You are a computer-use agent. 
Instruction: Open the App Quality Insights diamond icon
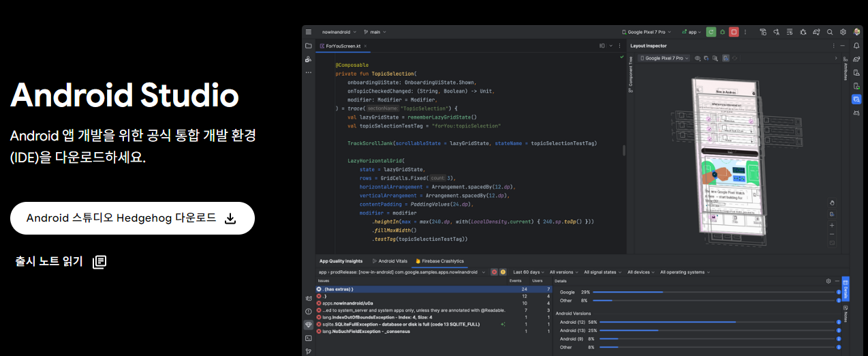(309, 325)
